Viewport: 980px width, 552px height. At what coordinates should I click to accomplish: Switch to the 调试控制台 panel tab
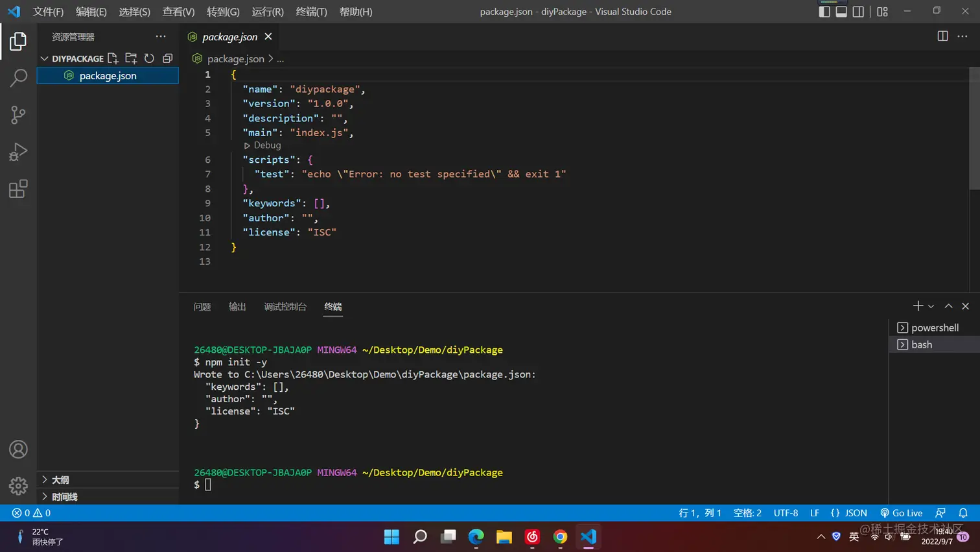point(285,306)
